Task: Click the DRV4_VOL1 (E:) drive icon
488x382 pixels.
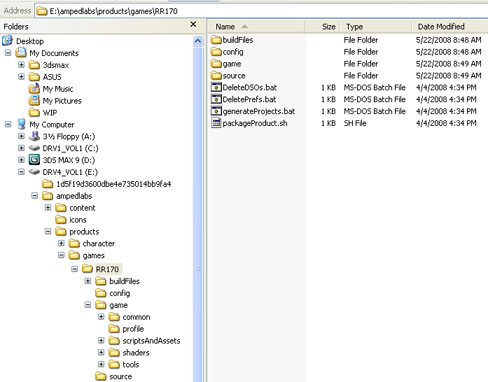Action: tap(34, 172)
